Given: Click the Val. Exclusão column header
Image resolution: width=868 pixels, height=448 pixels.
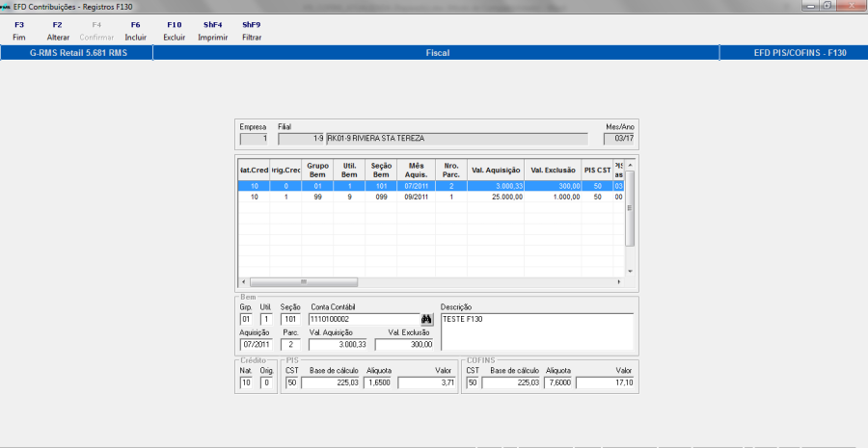Looking at the screenshot, I should 553,171.
